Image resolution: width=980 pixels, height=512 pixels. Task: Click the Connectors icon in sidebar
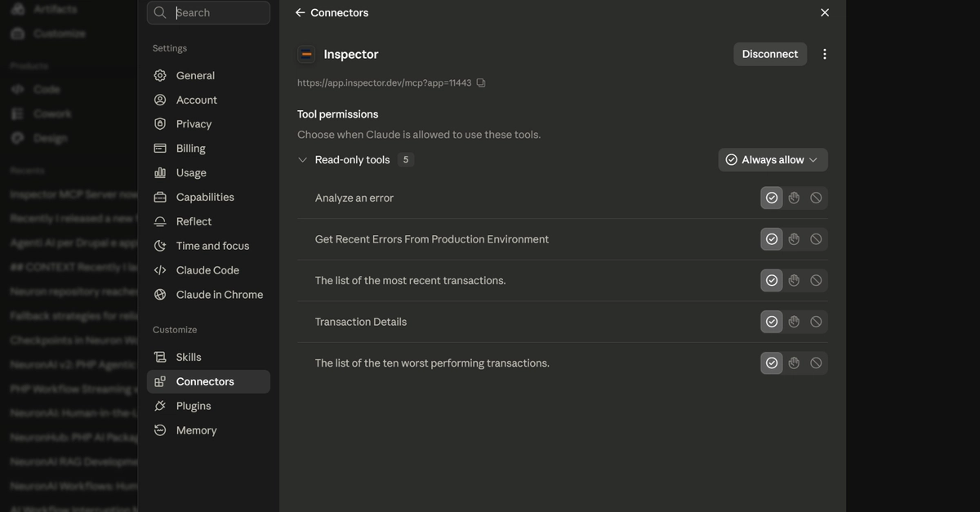[x=160, y=381]
